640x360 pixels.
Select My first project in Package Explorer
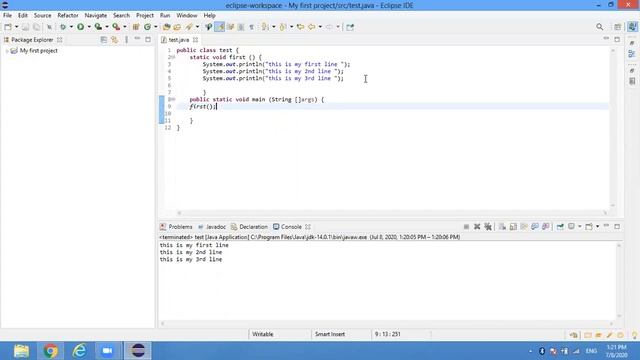pos(38,51)
